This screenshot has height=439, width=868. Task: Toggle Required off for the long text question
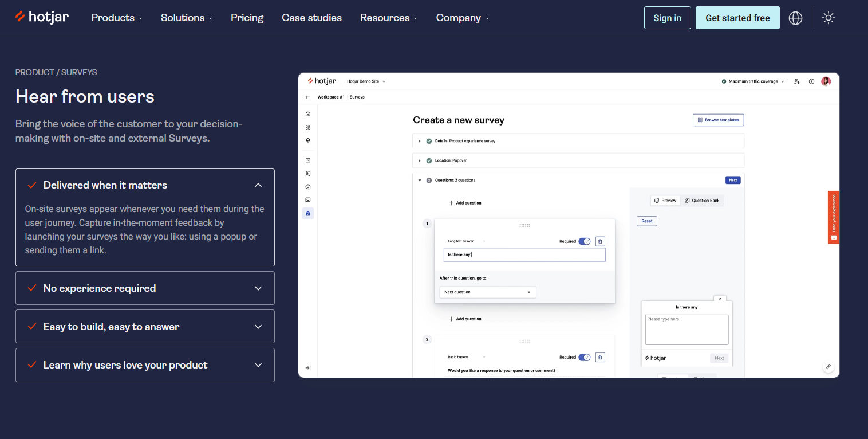585,241
